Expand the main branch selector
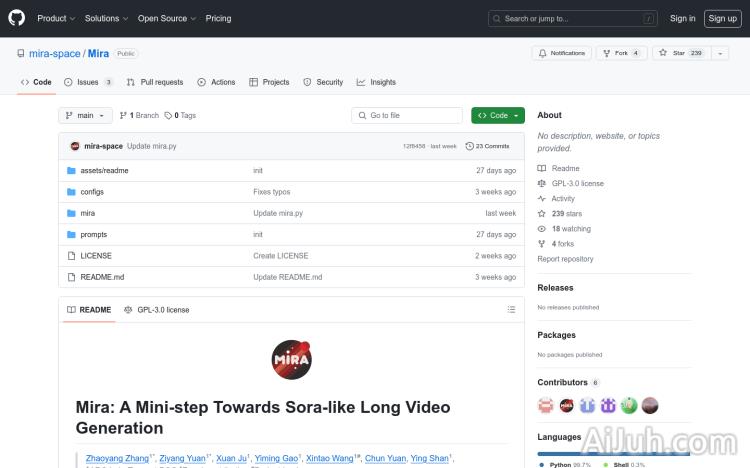 point(86,115)
